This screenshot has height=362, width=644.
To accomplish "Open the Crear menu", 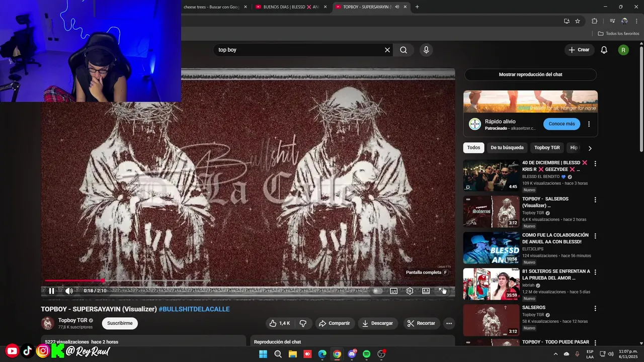I will click(x=579, y=50).
